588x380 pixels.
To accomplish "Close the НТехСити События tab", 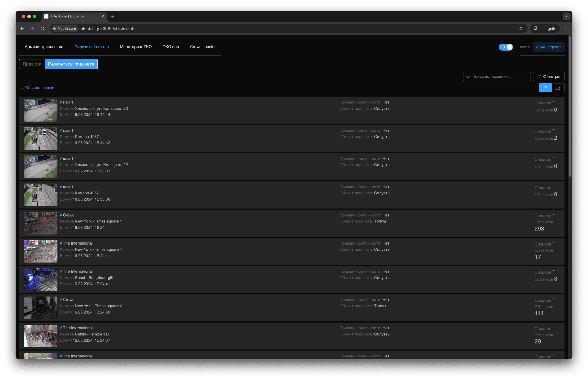I will tap(103, 16).
